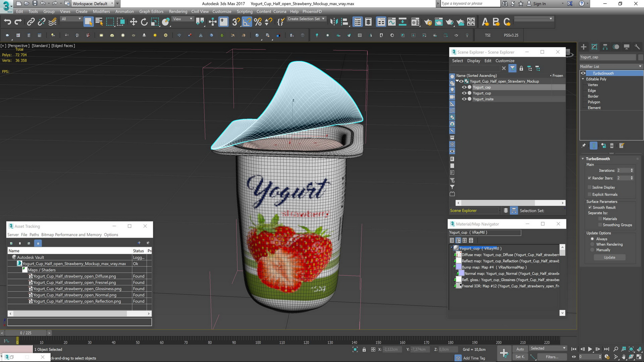Select the Manually update radio option
Viewport: 644px width, 362px height.
[592, 250]
